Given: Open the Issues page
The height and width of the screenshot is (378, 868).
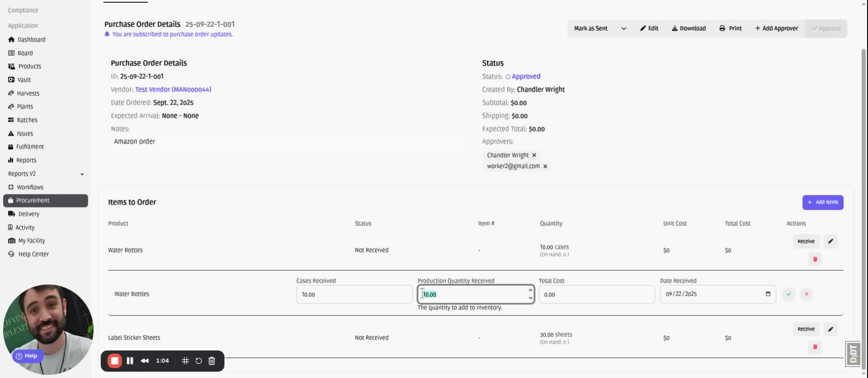Looking at the screenshot, I should coord(20,134).
